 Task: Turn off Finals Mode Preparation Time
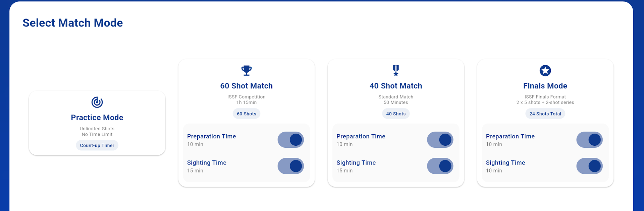click(589, 140)
